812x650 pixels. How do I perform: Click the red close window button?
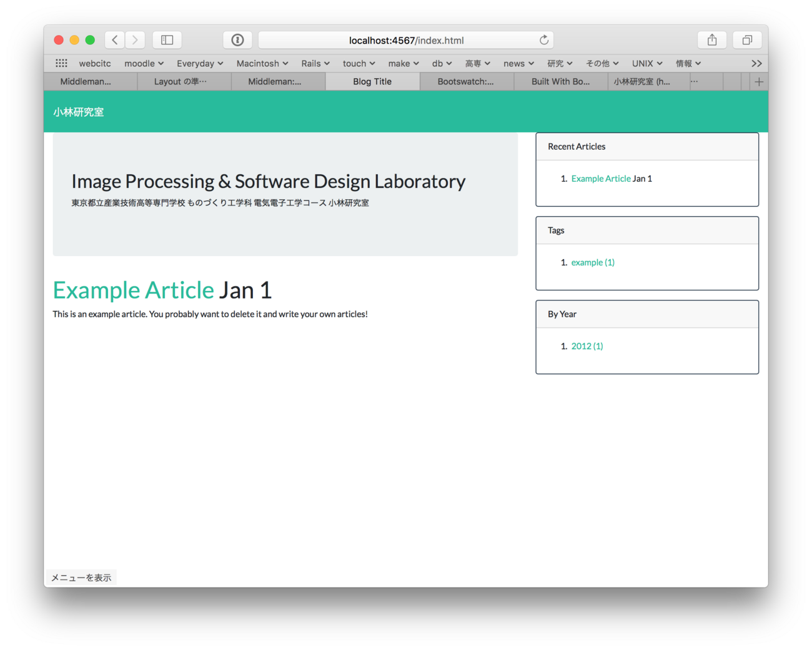coord(59,40)
